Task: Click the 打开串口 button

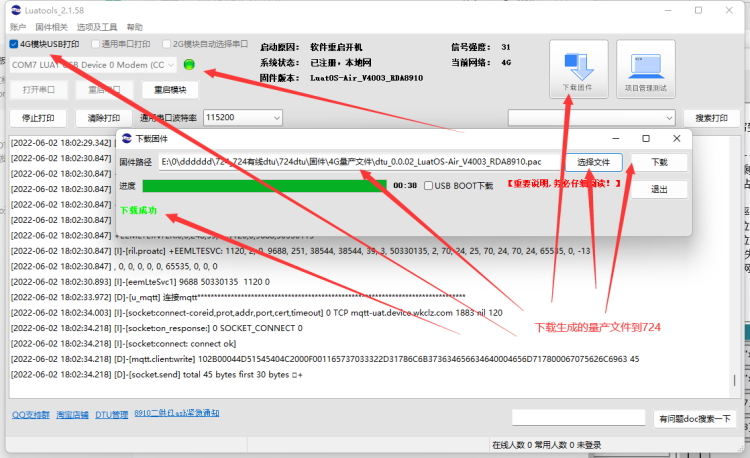Action: (39, 90)
